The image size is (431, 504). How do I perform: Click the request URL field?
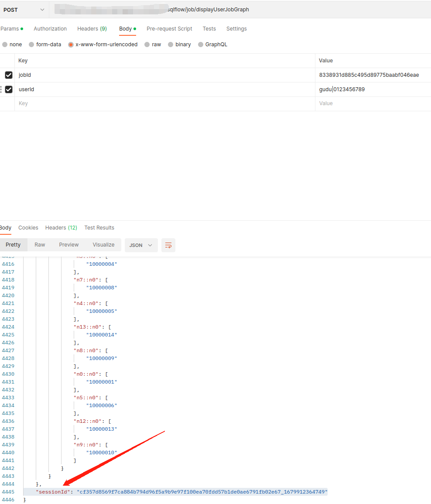pos(240,10)
